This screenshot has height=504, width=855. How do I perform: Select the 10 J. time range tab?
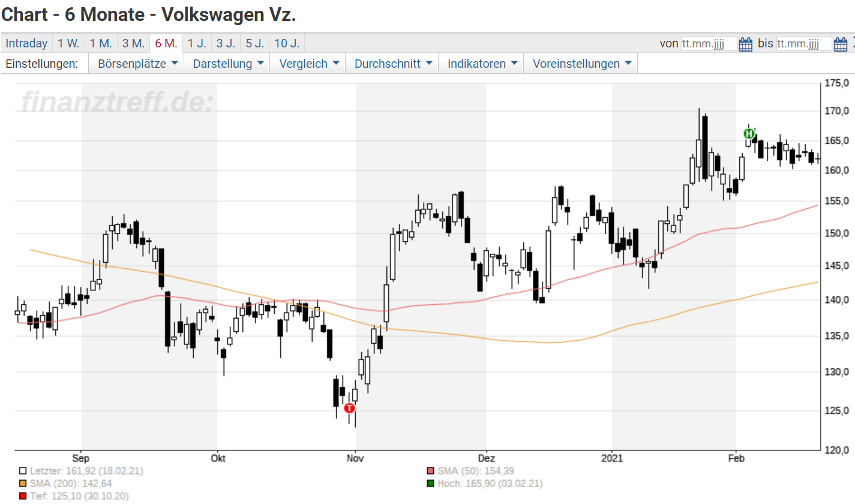(x=287, y=43)
